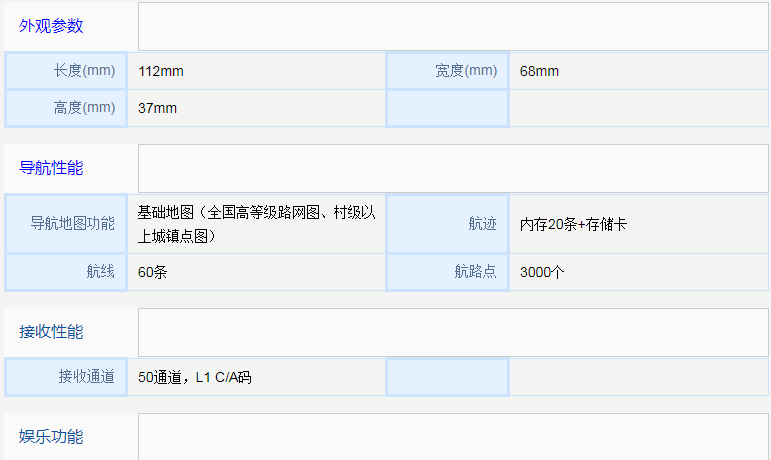Click the 接收通道 label cell
This screenshot has width=771, height=460.
pyautogui.click(x=66, y=377)
